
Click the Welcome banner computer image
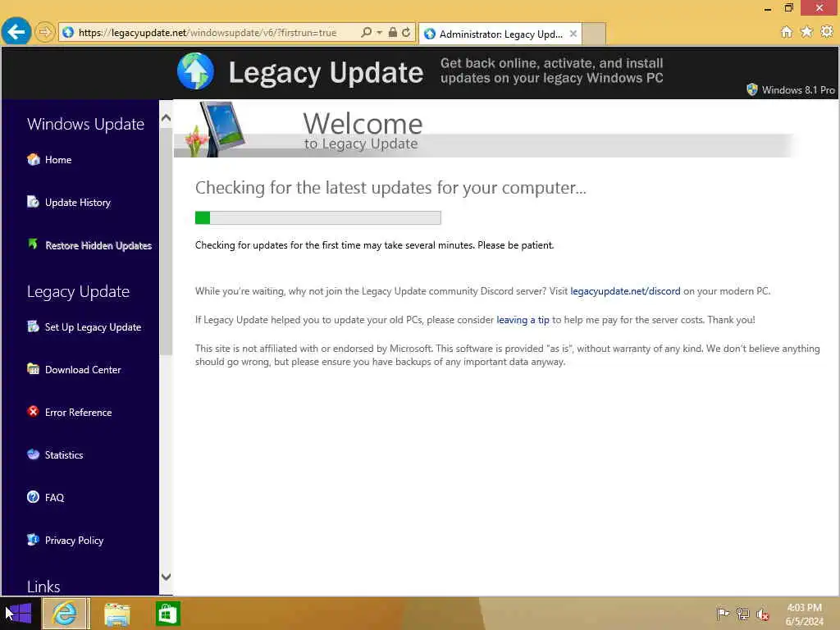[216, 129]
